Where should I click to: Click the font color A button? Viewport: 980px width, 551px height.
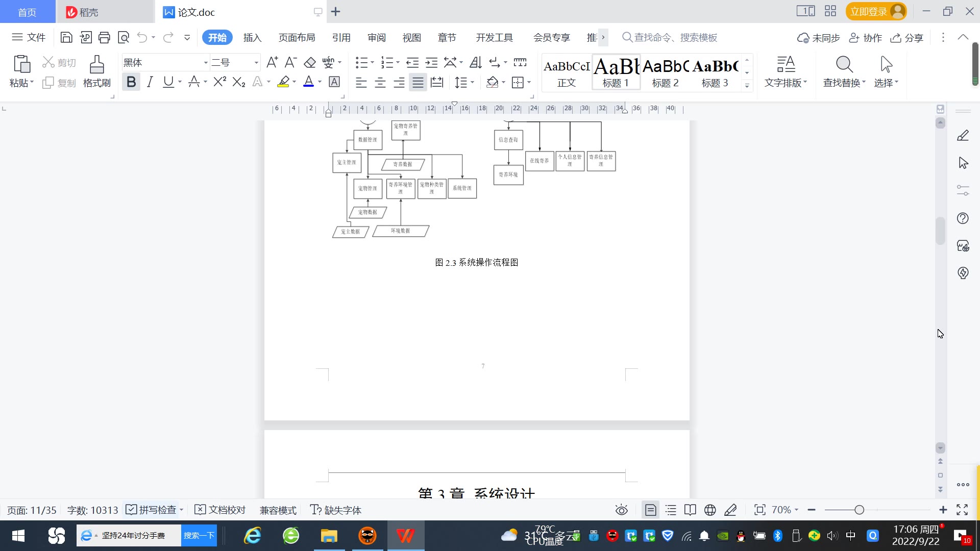(x=308, y=82)
